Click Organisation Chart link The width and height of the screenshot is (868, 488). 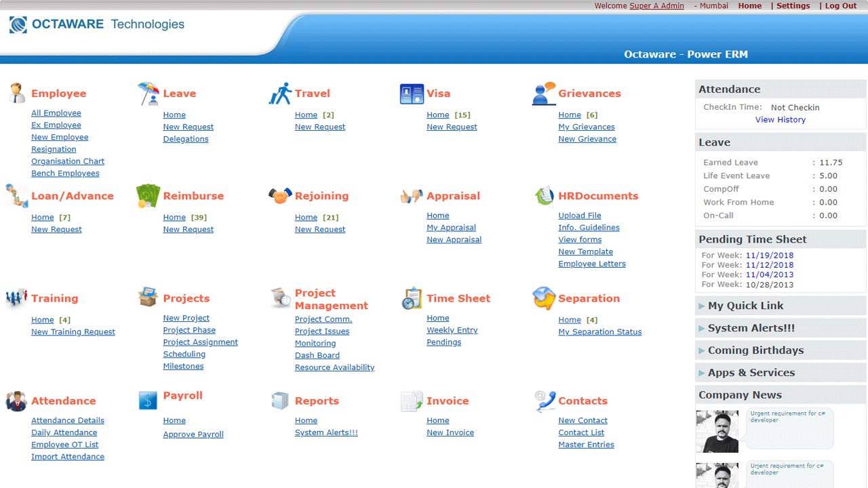coord(68,161)
